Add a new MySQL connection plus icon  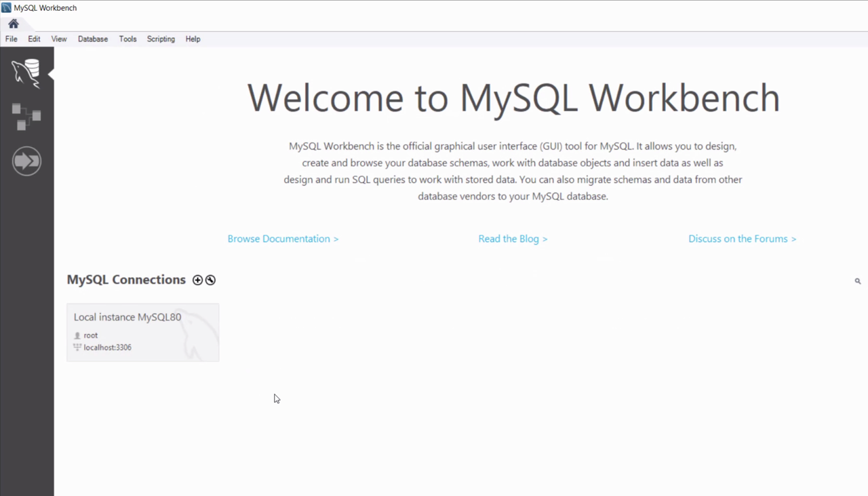pos(197,280)
